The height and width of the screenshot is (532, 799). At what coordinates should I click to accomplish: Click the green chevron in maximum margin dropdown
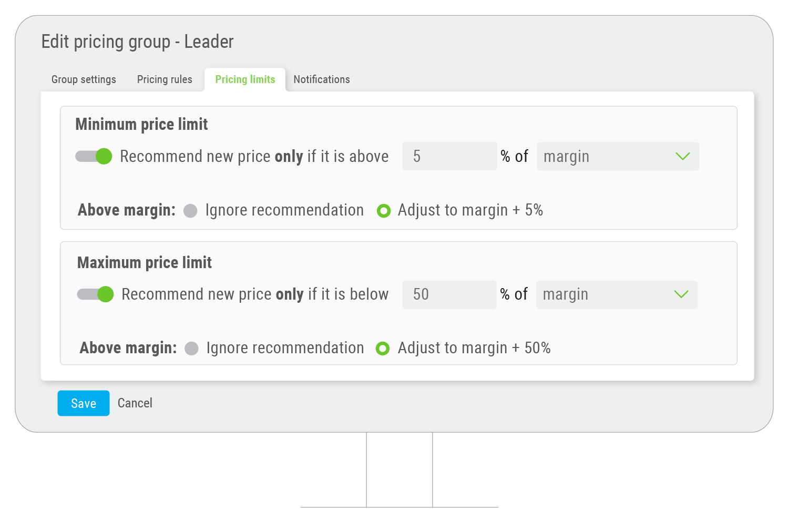681,294
